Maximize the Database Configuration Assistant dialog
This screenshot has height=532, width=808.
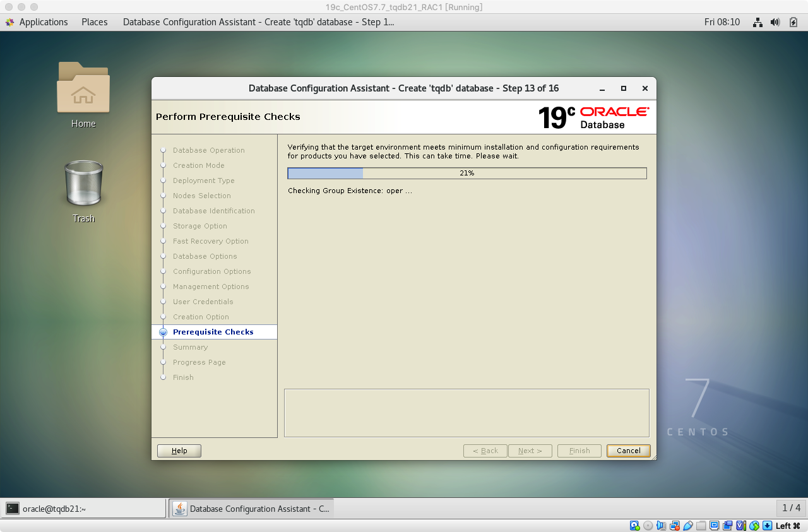(624, 88)
